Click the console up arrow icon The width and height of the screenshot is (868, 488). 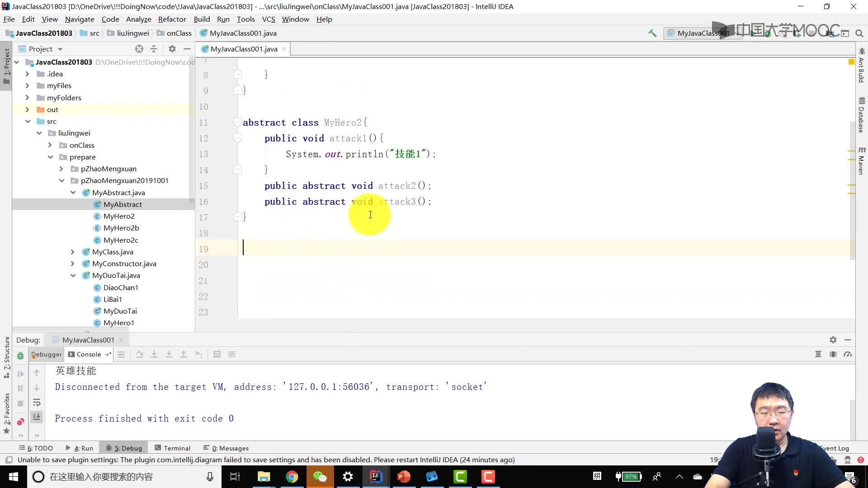37,373
